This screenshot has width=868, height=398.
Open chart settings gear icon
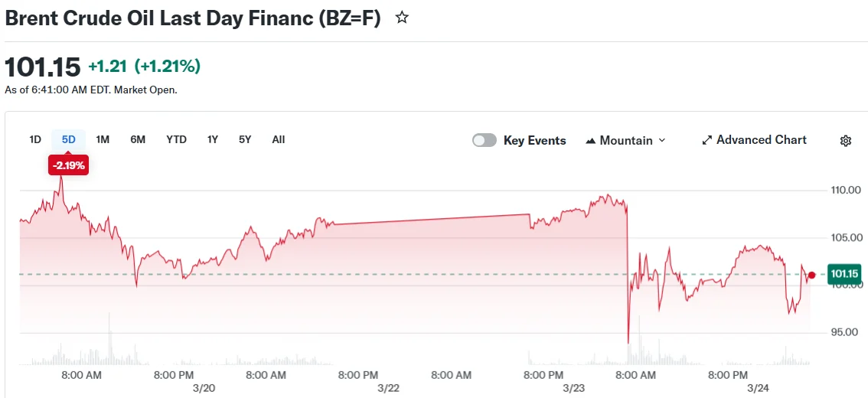point(846,141)
